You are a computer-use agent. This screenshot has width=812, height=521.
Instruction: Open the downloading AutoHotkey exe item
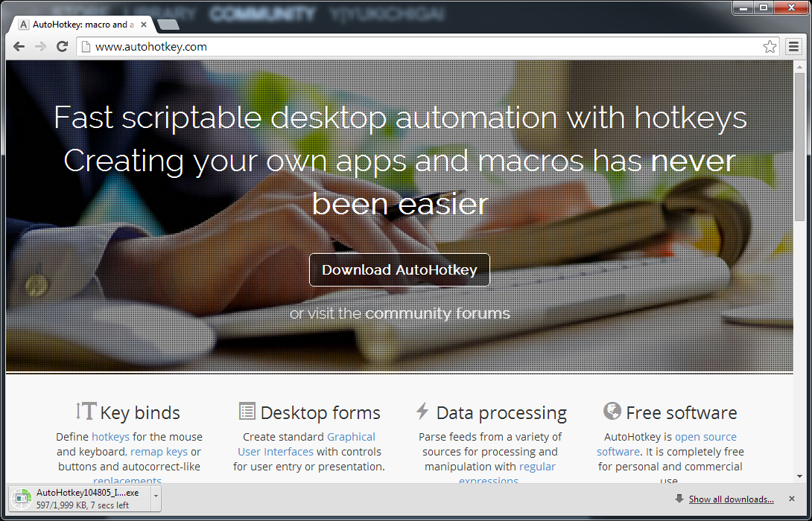pos(79,499)
